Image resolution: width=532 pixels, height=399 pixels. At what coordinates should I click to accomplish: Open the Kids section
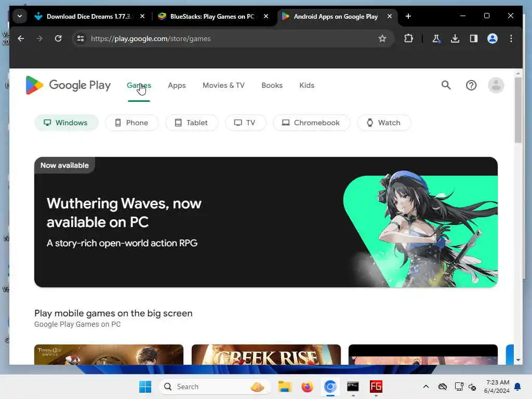pyautogui.click(x=307, y=86)
